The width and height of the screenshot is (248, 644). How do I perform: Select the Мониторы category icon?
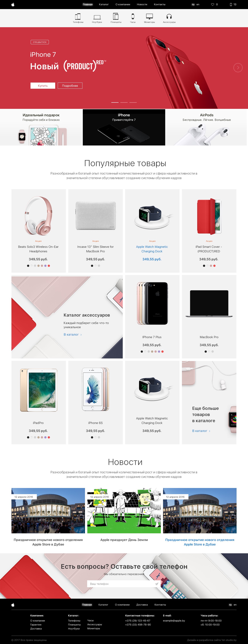(149, 17)
